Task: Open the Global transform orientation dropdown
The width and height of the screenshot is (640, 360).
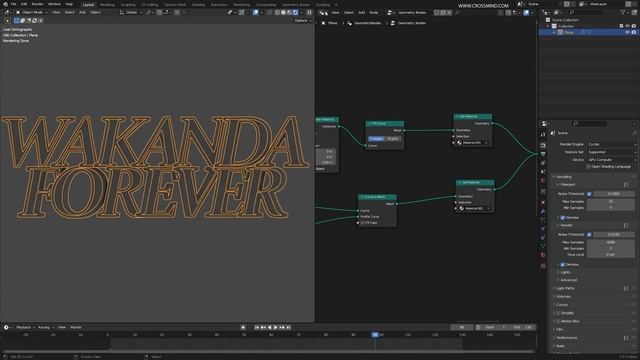Action: pyautogui.click(x=131, y=13)
